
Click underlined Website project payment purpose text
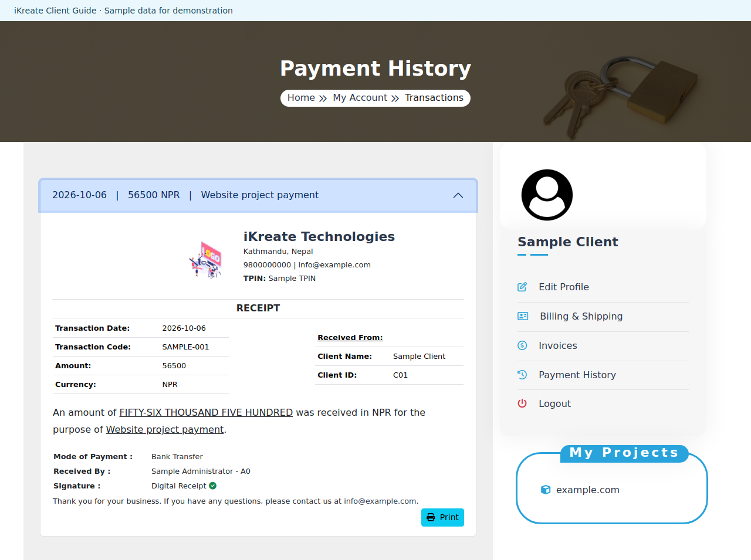point(165,429)
